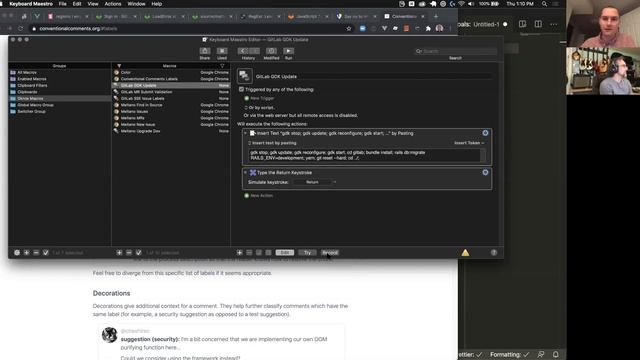Image resolution: width=640 pixels, height=360 pixels.
Task: Open a new Chrome tab
Action: [436, 16]
